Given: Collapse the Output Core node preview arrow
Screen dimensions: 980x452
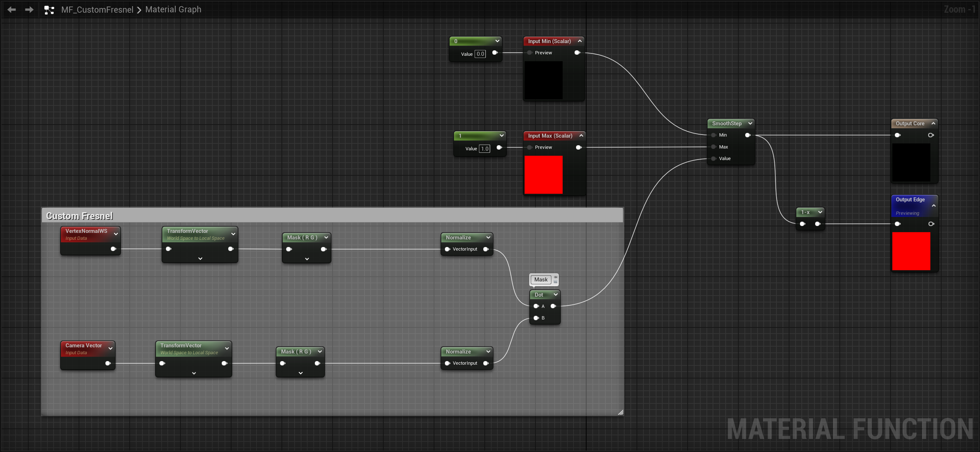Looking at the screenshot, I should pyautogui.click(x=933, y=123).
